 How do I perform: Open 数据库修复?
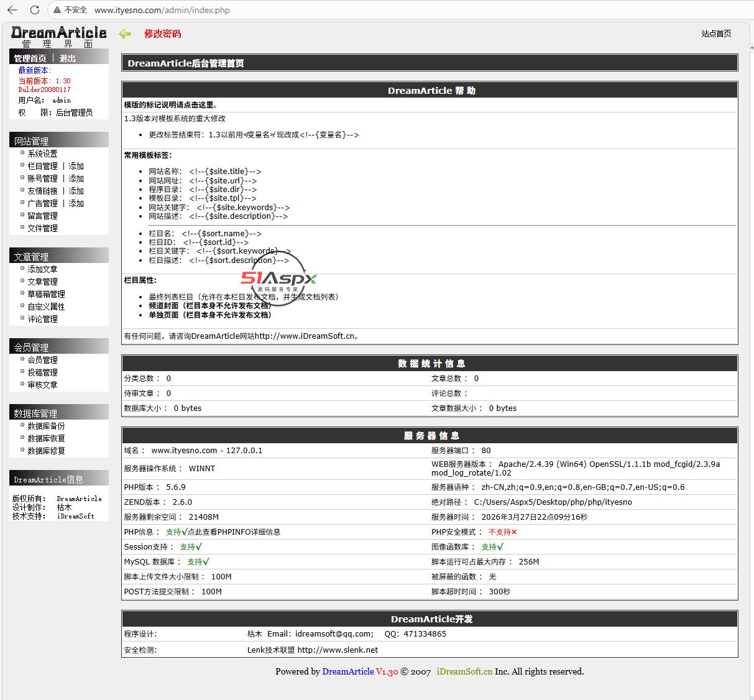coord(46,451)
